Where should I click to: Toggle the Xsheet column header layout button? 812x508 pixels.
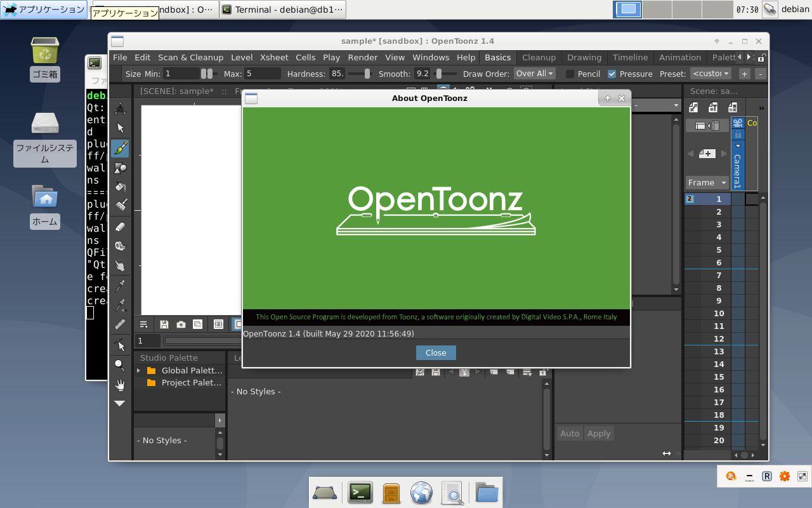coord(707,126)
